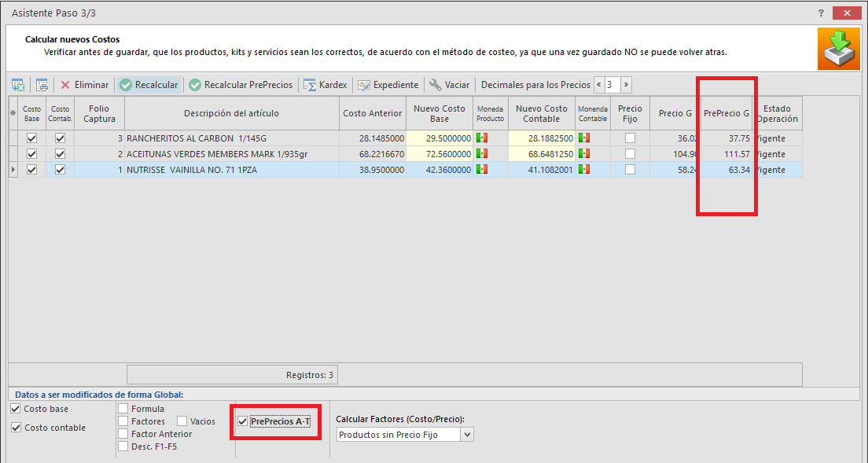Click the large green save icon
This screenshot has width=868, height=463.
(838, 50)
